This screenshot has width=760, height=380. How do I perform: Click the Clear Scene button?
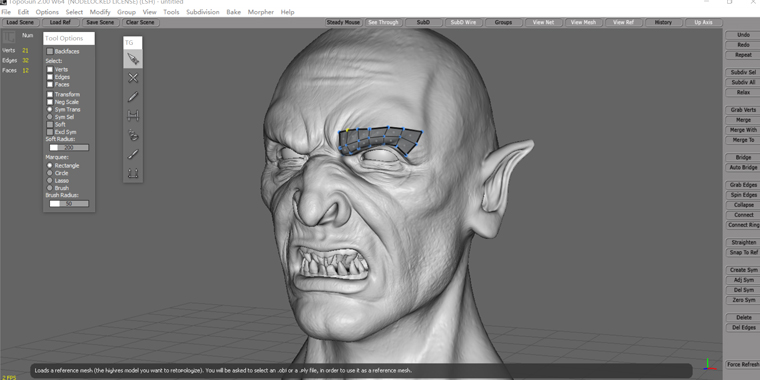pyautogui.click(x=140, y=22)
